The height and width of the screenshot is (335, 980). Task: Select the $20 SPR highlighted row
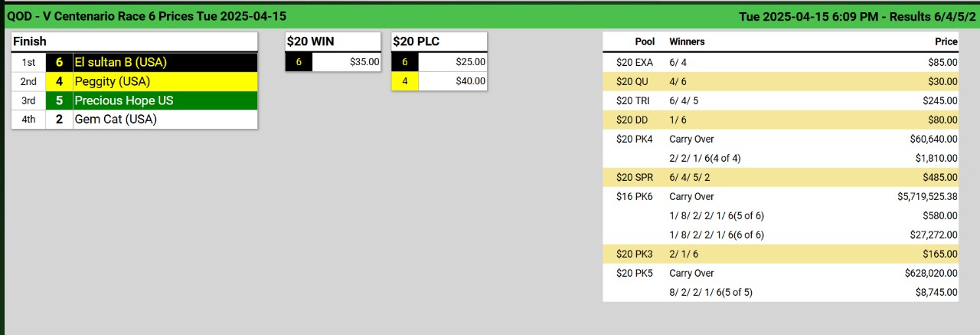point(780,177)
